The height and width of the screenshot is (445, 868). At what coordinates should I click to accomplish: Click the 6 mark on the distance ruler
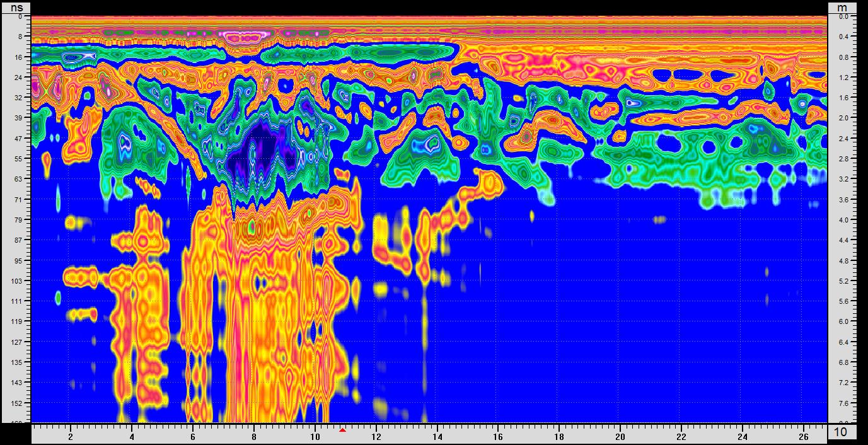(x=193, y=436)
